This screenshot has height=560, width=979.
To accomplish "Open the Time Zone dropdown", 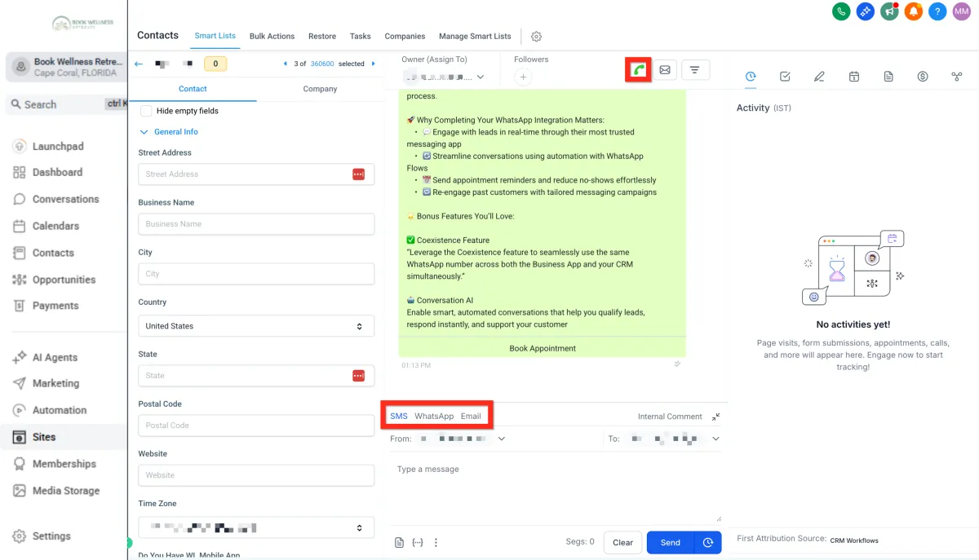I will pos(256,528).
